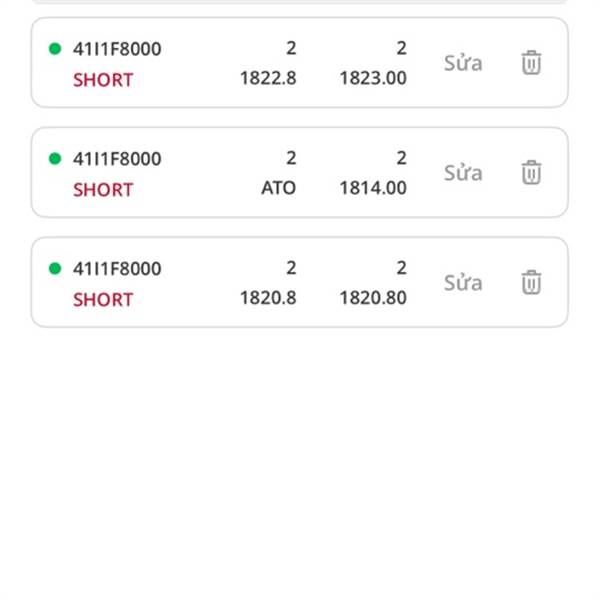
Task: Tap SHORT label on 1820.8 order
Action: (103, 300)
